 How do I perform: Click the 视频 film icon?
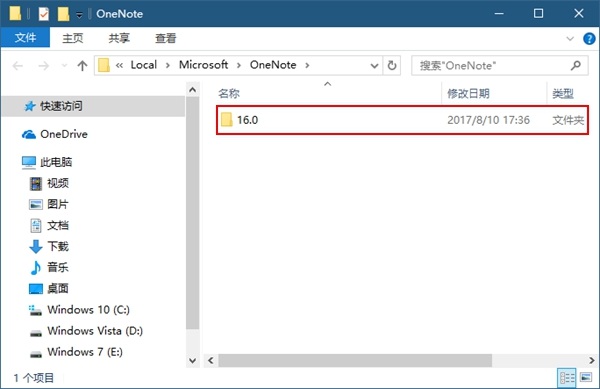(x=36, y=184)
